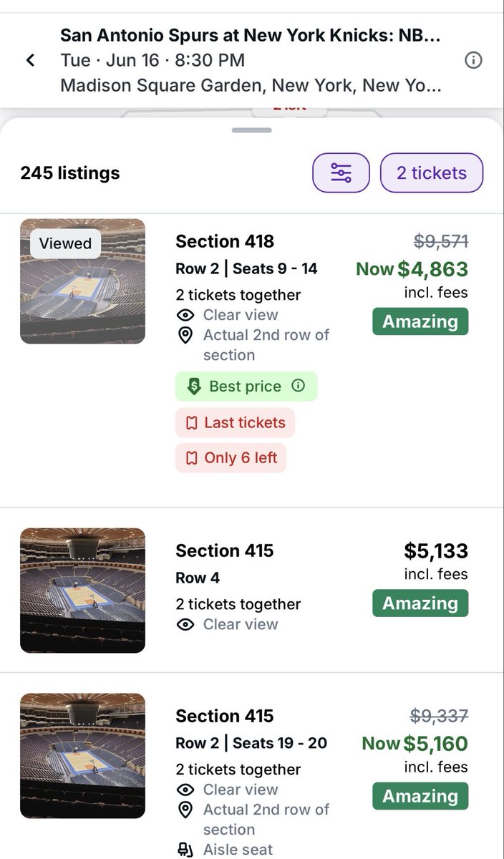The height and width of the screenshot is (859, 504).
Task: Tap the Section 415 Row 4 eye icon
Action: [x=185, y=624]
